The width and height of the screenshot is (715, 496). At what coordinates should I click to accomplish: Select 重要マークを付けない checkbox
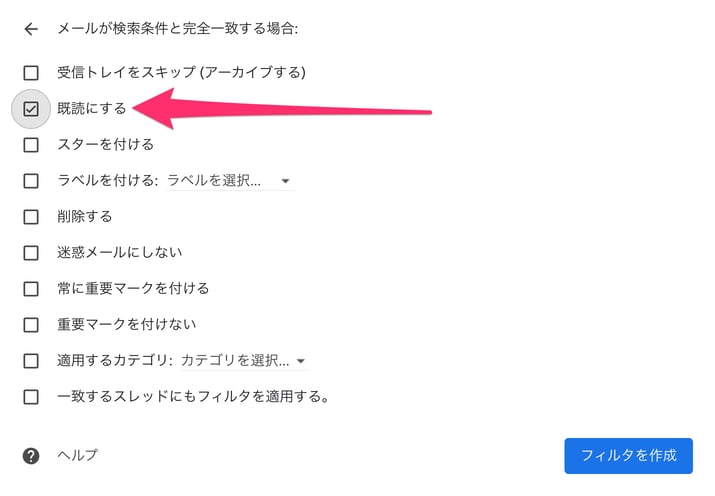coord(31,325)
